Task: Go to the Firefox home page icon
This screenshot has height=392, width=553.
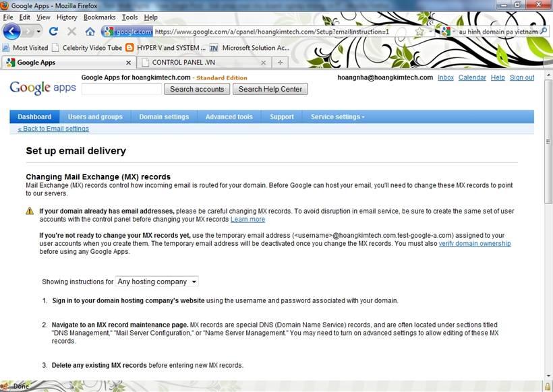Action: point(90,32)
